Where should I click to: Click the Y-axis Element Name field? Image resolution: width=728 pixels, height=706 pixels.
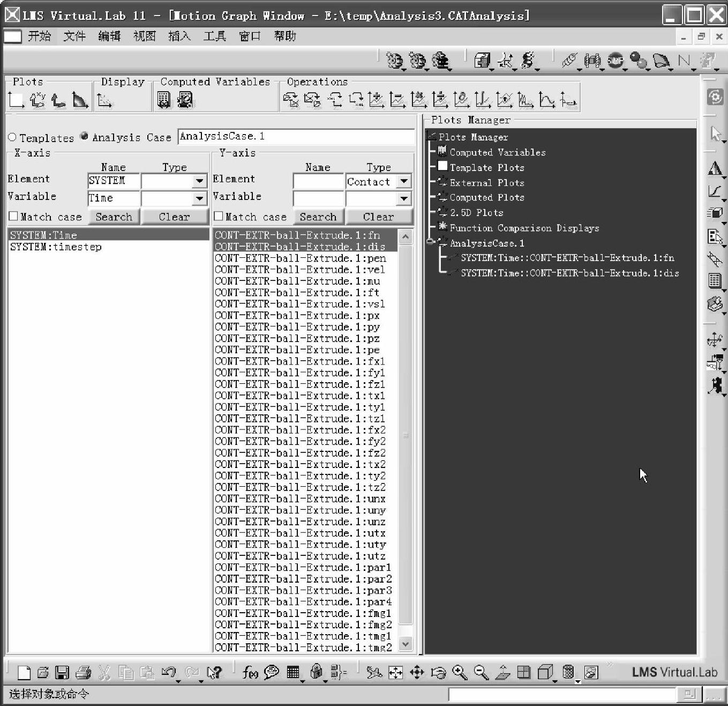coord(318,181)
